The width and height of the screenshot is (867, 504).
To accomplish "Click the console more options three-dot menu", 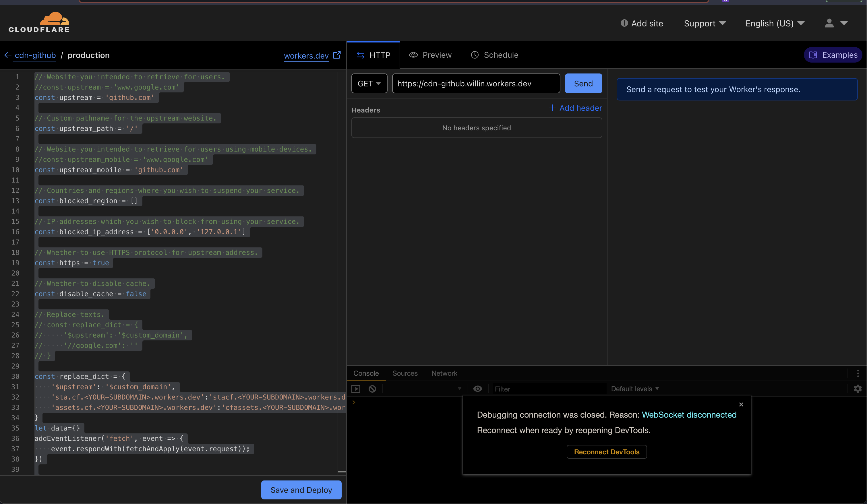I will coord(857,373).
